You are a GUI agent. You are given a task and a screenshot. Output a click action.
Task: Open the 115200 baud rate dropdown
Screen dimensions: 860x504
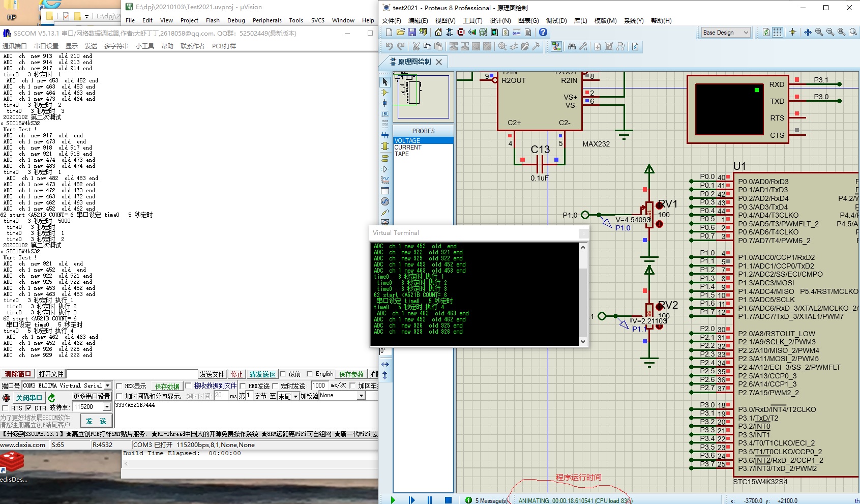pos(107,407)
